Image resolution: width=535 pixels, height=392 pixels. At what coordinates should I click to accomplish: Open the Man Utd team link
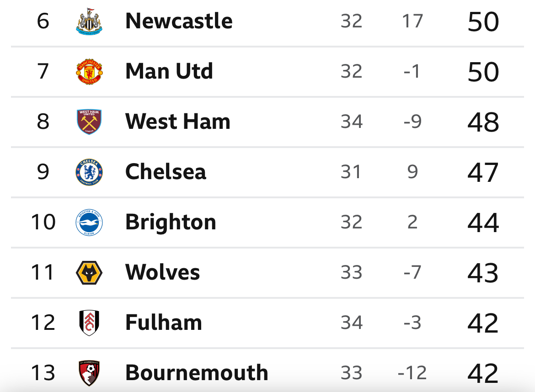click(169, 71)
